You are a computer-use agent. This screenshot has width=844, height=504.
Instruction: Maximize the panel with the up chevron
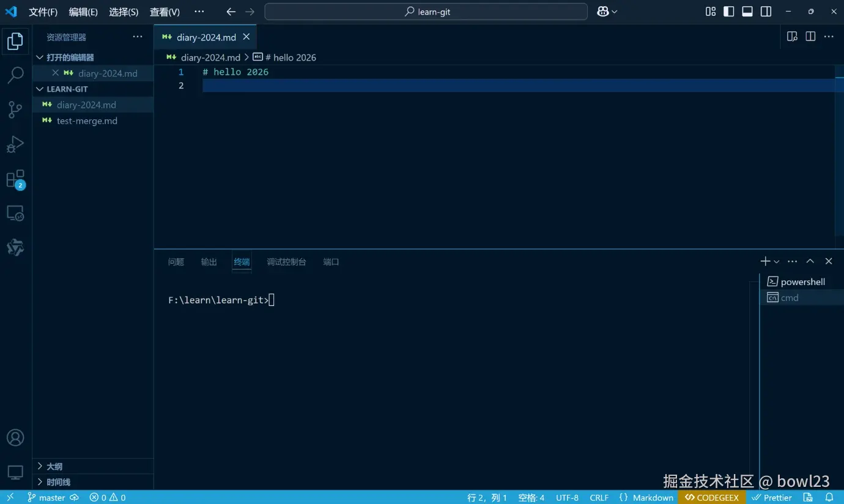810,261
